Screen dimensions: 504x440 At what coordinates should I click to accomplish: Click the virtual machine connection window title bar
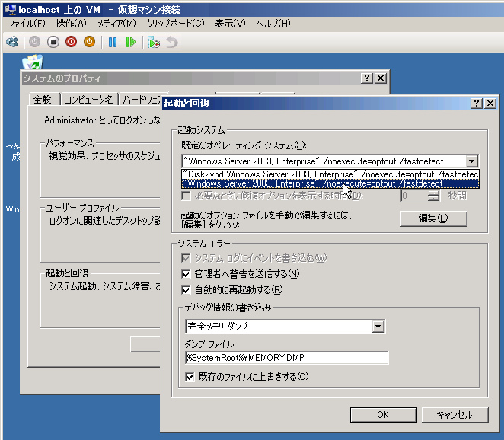(x=254, y=10)
